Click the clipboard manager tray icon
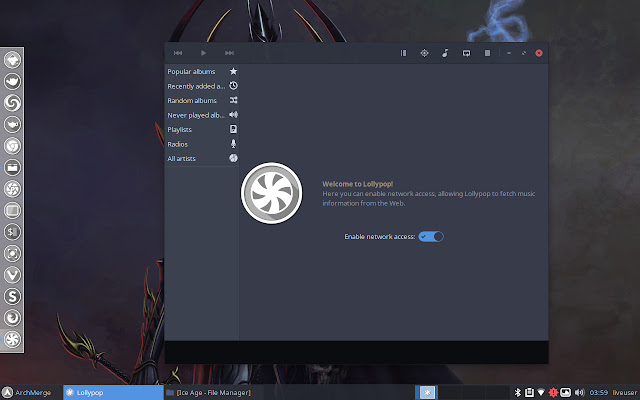Screen dimensions: 640x400 point(529,393)
